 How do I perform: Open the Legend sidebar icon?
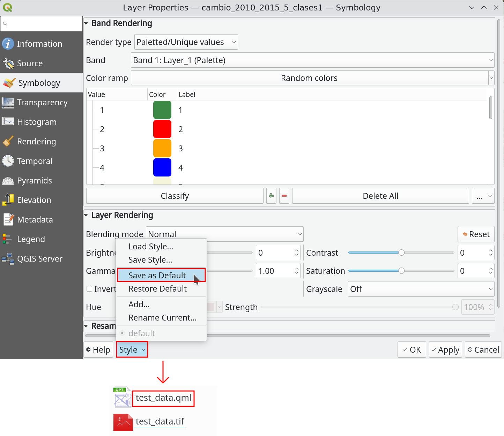coord(8,239)
